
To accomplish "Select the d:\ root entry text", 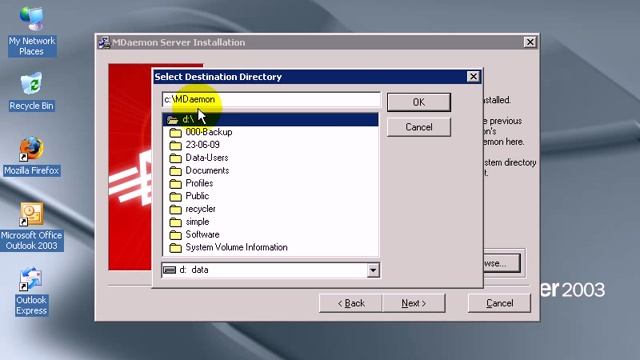I will coord(188,119).
